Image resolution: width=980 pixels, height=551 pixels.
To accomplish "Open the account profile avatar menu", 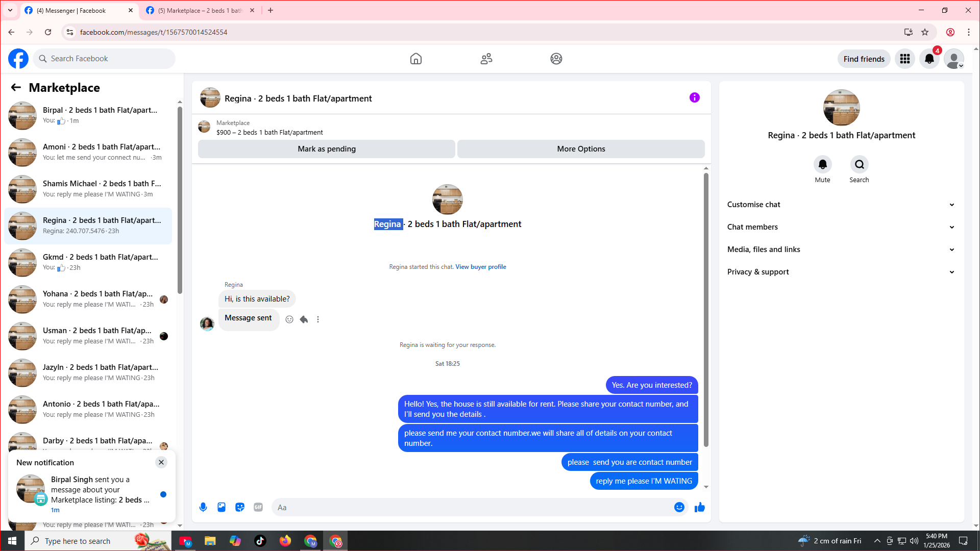I will 954,59.
